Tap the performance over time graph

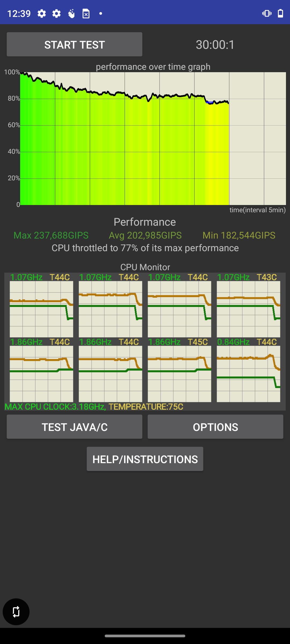[153, 138]
